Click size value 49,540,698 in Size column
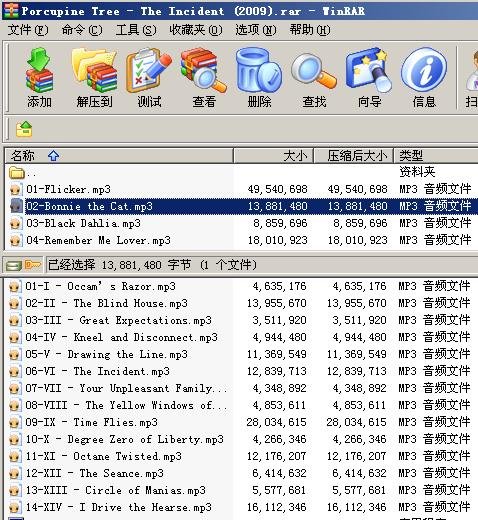478x520 pixels. tap(277, 190)
